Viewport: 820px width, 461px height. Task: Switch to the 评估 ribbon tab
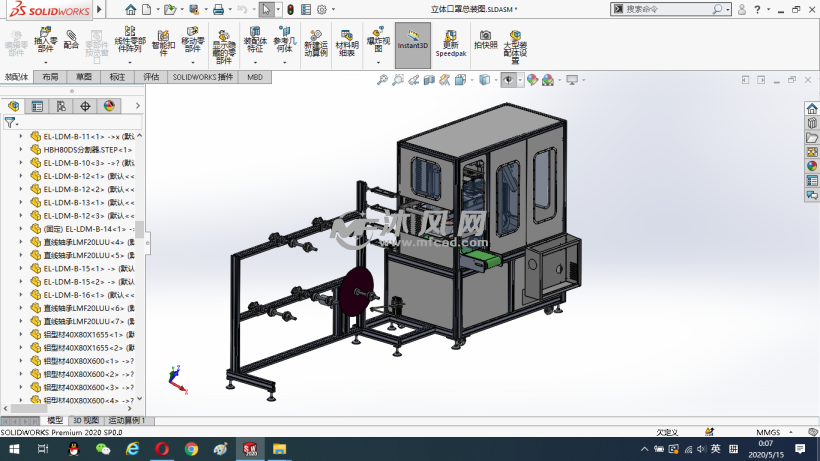151,76
